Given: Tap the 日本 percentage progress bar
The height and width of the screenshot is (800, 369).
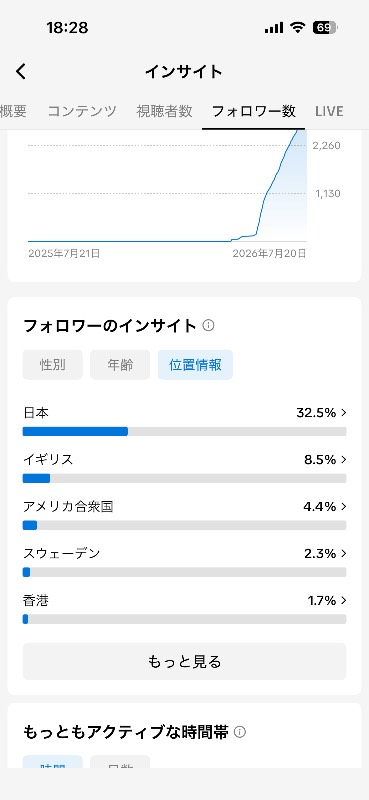Looking at the screenshot, I should 184,432.
